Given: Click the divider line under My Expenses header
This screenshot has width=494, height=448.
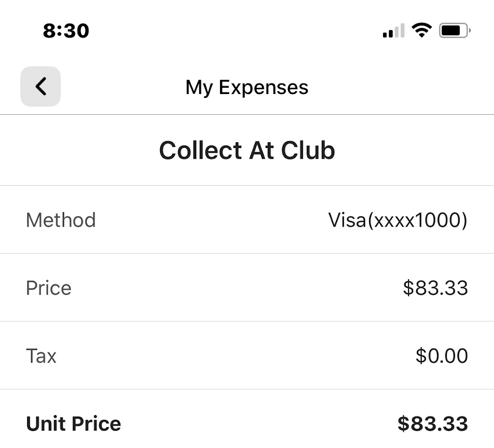Looking at the screenshot, I should (x=247, y=115).
